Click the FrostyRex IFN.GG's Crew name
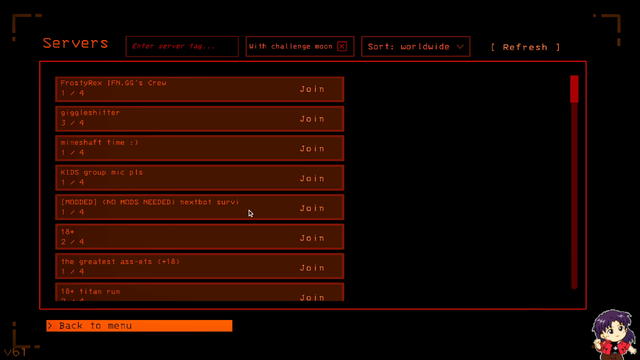 tap(113, 83)
